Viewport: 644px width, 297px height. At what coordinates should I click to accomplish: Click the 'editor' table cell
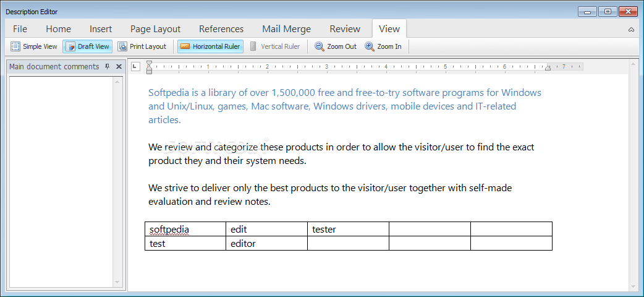click(x=267, y=243)
